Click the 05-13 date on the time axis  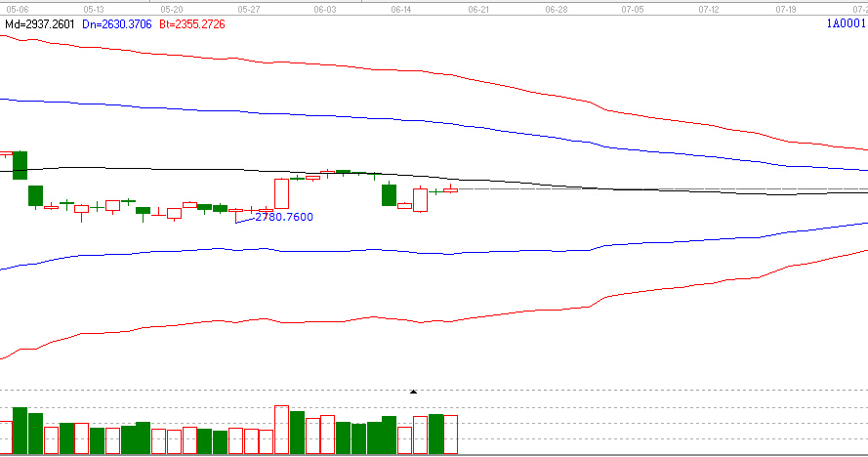pos(95,7)
